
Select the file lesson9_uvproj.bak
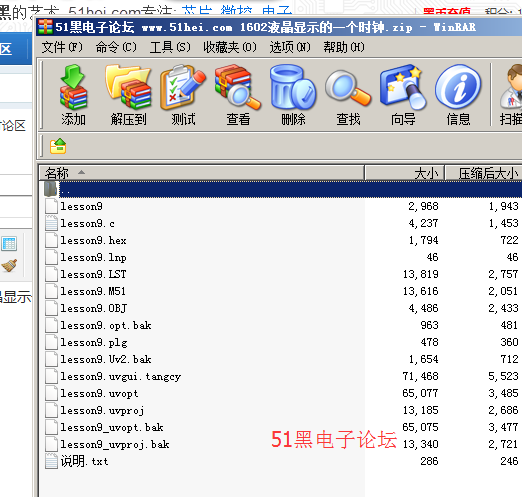tap(115, 444)
